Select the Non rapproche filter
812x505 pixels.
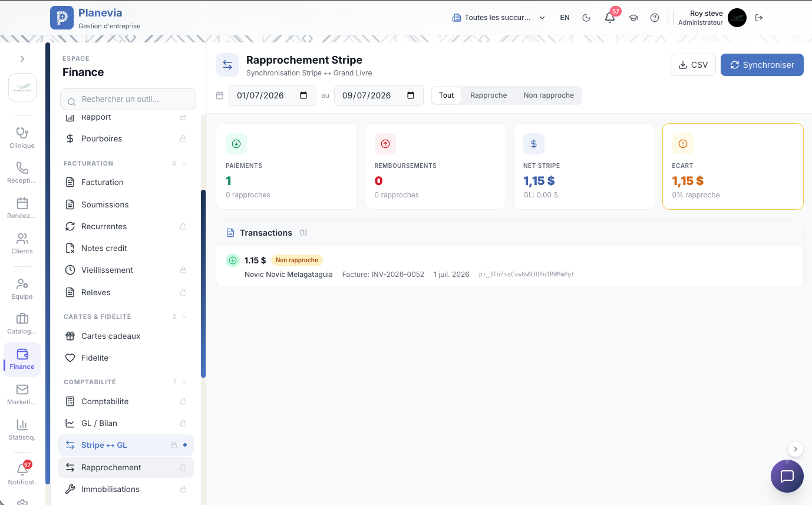[x=549, y=95]
